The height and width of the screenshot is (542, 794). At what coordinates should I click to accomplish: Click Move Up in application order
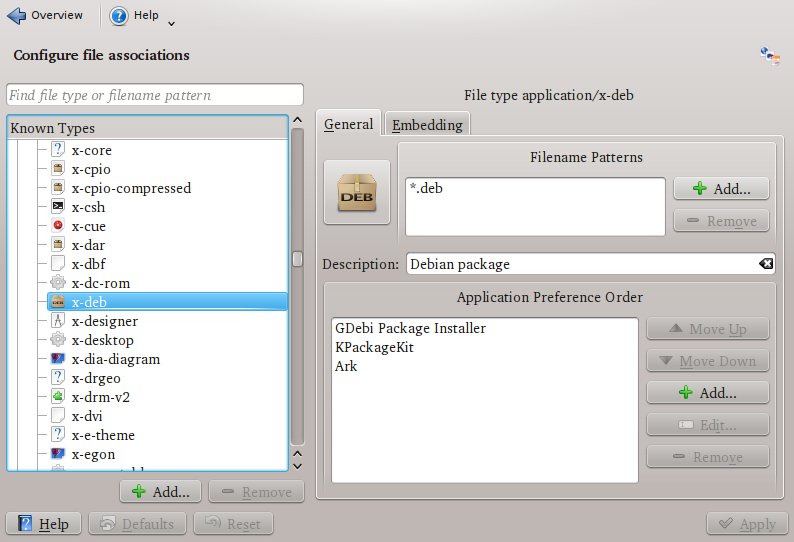(708, 329)
